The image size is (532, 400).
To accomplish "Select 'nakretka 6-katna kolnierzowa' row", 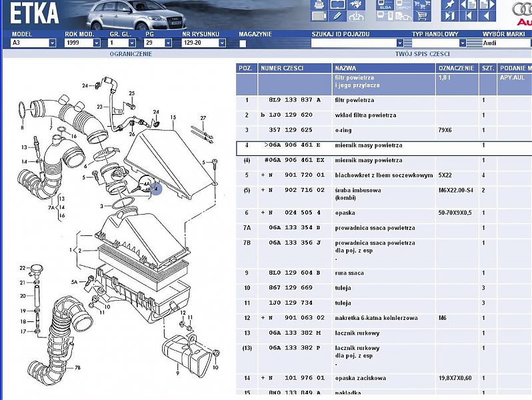I will (x=384, y=318).
